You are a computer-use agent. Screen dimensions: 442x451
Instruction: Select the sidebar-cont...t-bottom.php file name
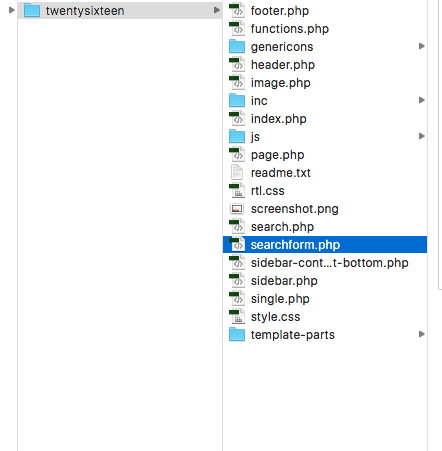[x=330, y=263]
